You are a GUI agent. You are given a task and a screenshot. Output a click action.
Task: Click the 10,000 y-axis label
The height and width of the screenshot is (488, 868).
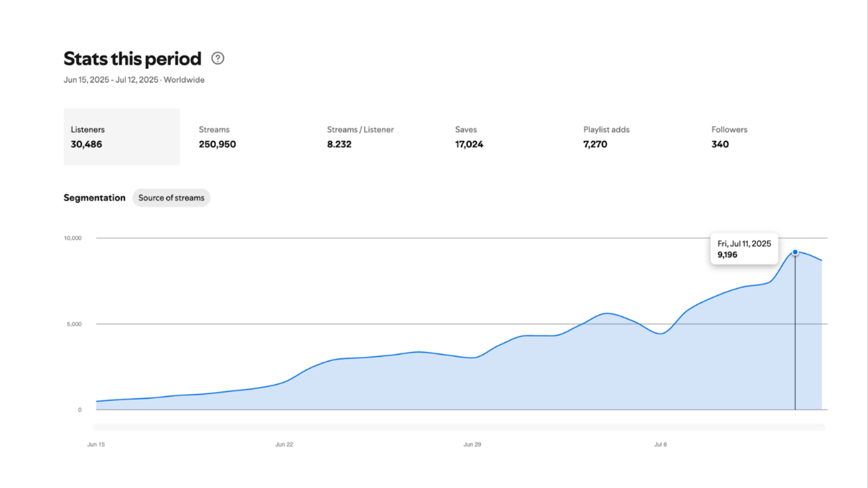coord(73,238)
